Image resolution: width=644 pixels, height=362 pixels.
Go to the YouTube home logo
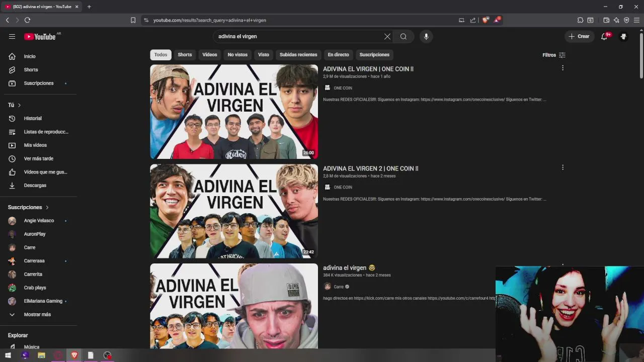tap(40, 37)
